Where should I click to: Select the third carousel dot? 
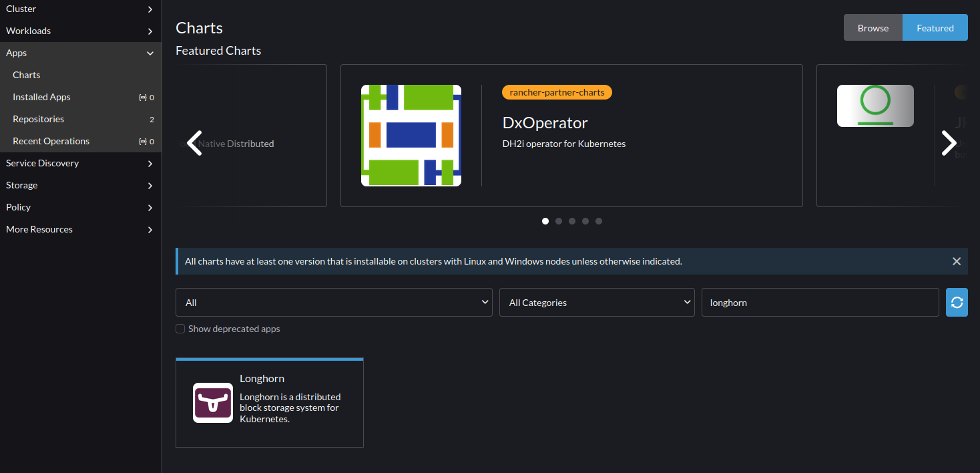pos(572,221)
